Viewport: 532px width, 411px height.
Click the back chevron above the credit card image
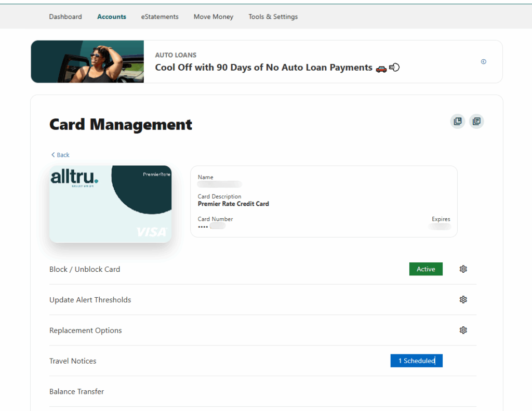pyautogui.click(x=53, y=154)
